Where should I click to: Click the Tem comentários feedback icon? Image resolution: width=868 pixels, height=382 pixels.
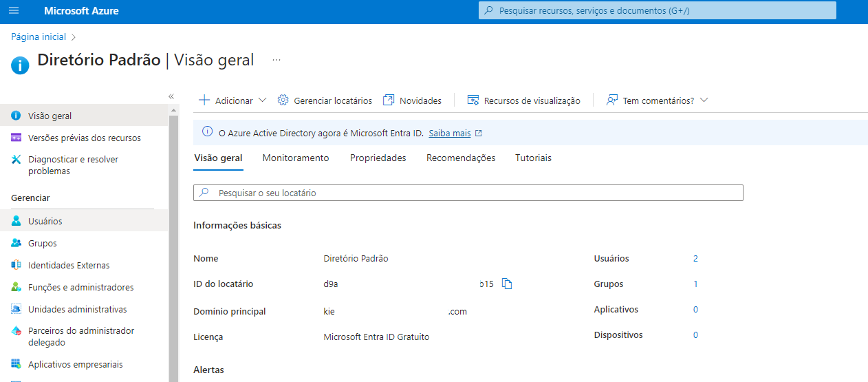click(612, 100)
